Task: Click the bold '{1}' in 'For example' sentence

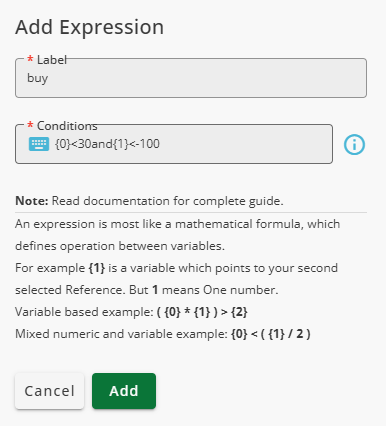Action: [97, 268]
